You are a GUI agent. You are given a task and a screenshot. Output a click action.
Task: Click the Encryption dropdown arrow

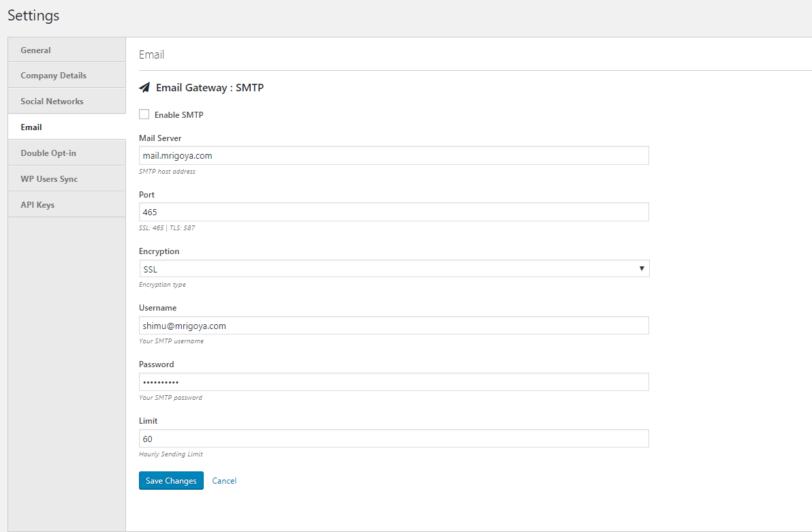click(641, 268)
